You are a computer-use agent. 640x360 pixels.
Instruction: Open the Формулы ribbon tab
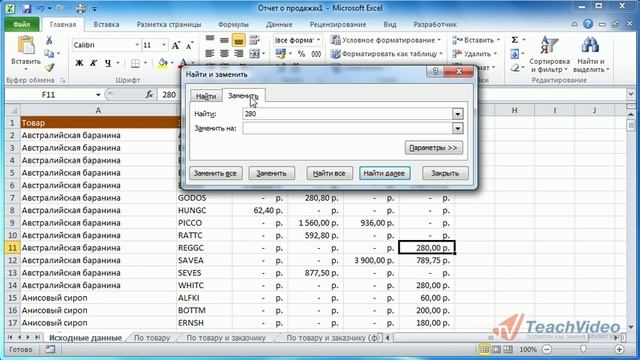coord(233,24)
